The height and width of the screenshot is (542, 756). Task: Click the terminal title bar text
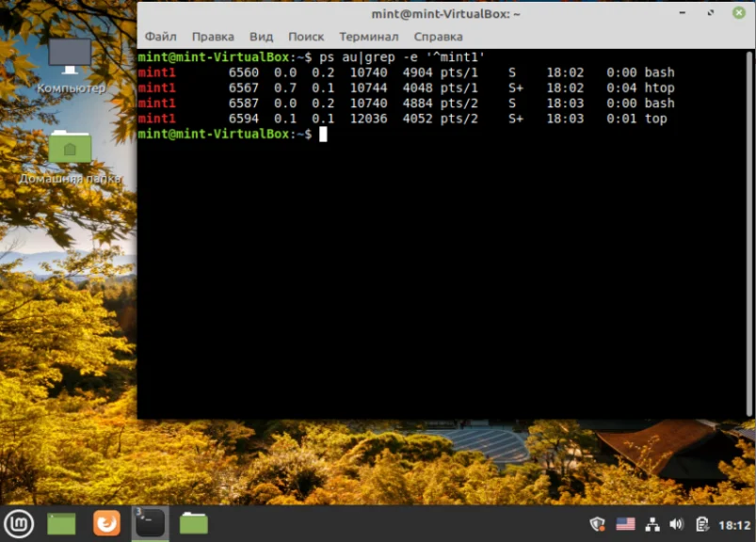pos(445,14)
